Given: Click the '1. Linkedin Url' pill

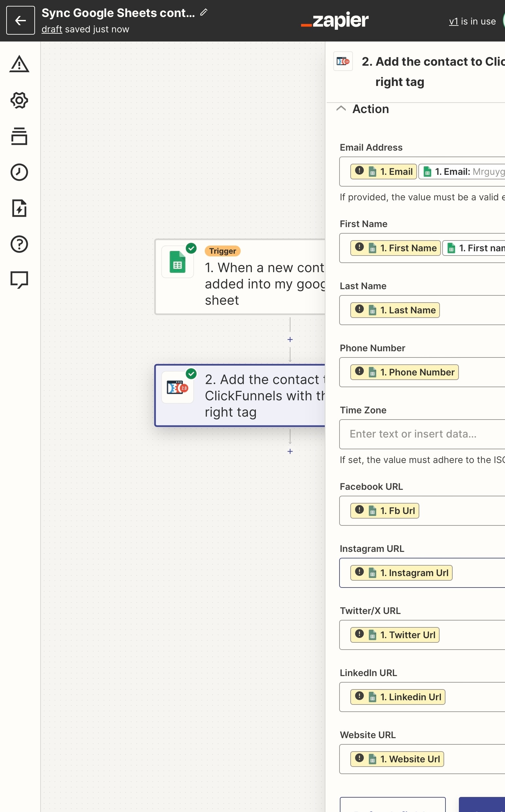Looking at the screenshot, I should (x=398, y=697).
